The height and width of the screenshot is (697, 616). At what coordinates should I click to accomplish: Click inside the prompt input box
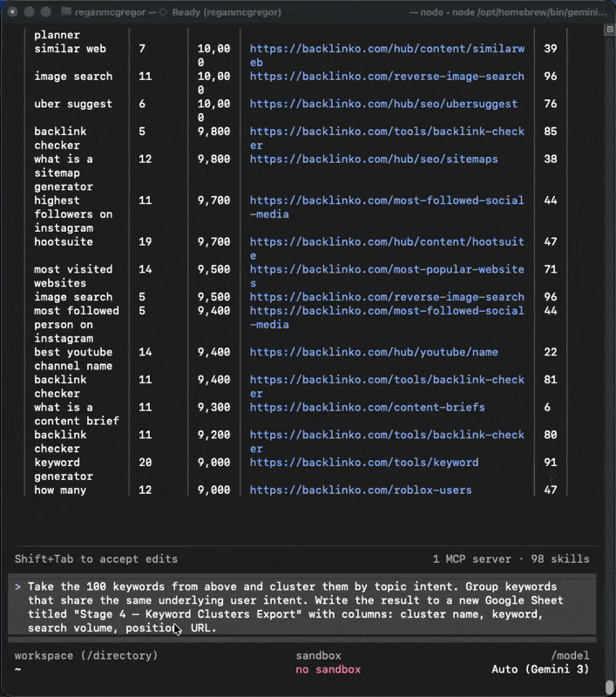[x=302, y=606]
